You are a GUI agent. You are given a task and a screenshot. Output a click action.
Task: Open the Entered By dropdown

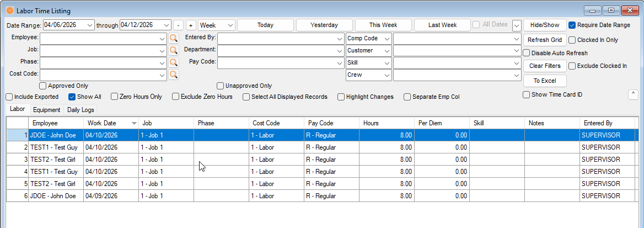(340, 38)
